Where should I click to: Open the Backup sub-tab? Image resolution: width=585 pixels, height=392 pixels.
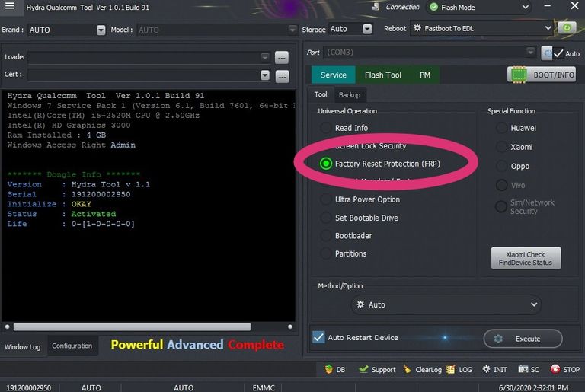click(x=350, y=95)
